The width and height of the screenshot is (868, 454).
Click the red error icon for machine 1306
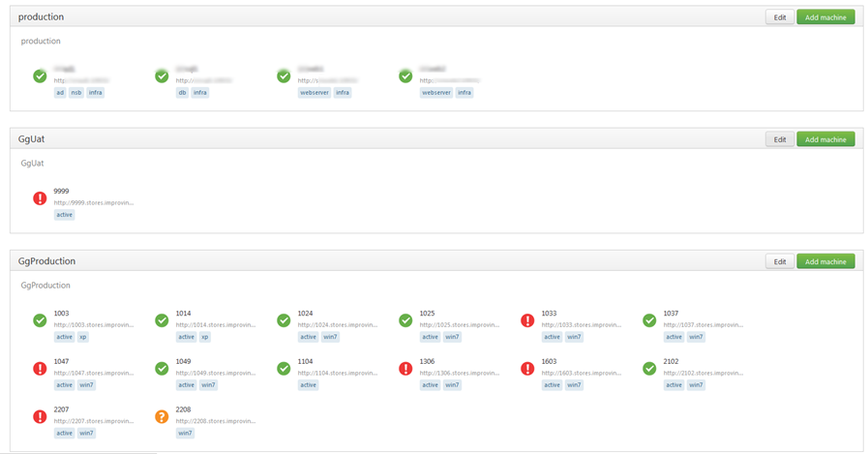pyautogui.click(x=405, y=368)
